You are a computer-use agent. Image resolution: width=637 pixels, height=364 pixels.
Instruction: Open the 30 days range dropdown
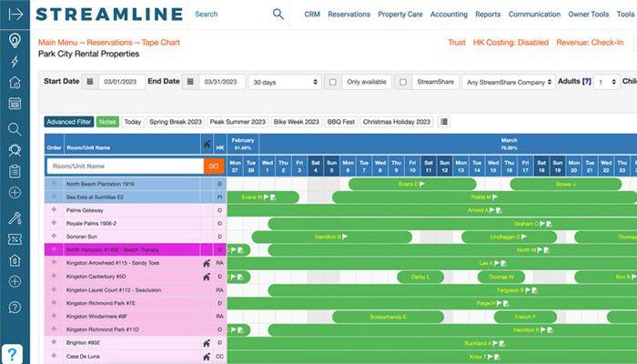pos(284,82)
